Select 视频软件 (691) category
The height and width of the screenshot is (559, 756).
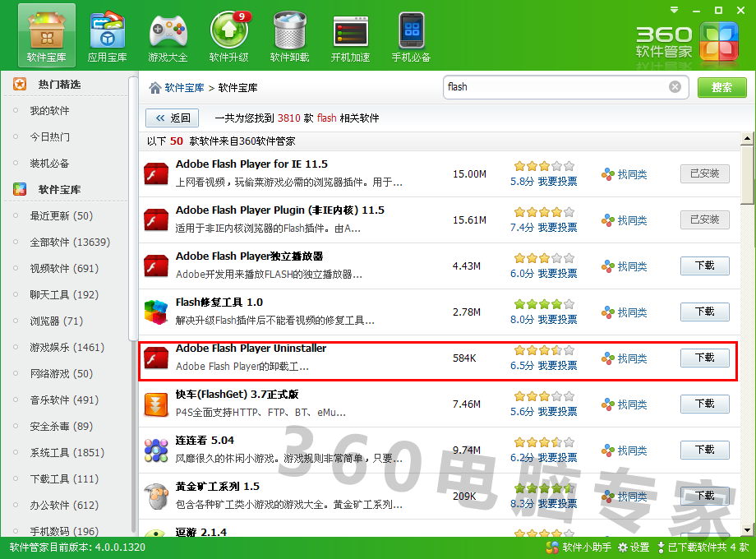pos(64,268)
